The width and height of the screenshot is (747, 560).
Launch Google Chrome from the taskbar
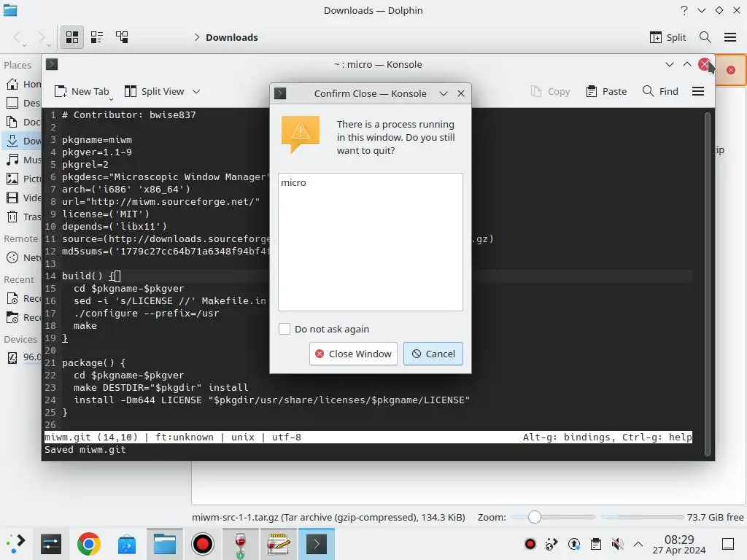[88, 544]
